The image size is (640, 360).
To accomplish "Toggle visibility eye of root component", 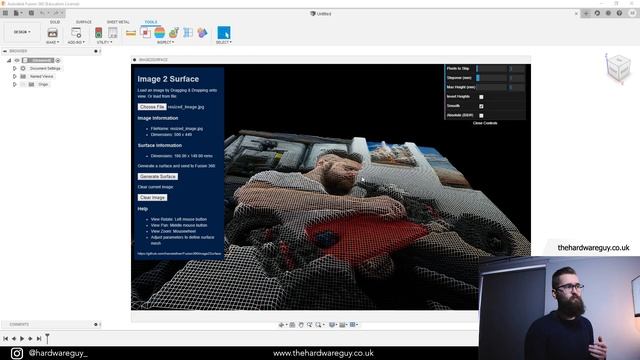I will point(17,60).
